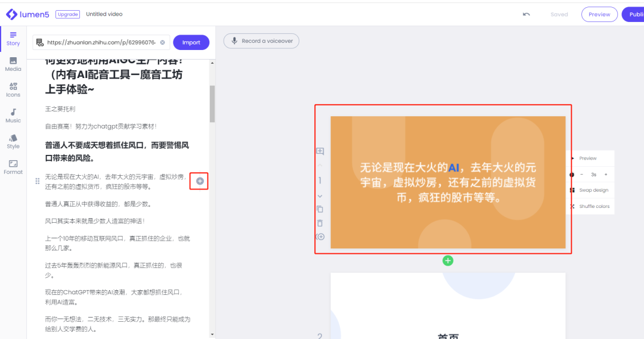Click the green plus to add scene
The height and width of the screenshot is (339, 644).
click(448, 260)
